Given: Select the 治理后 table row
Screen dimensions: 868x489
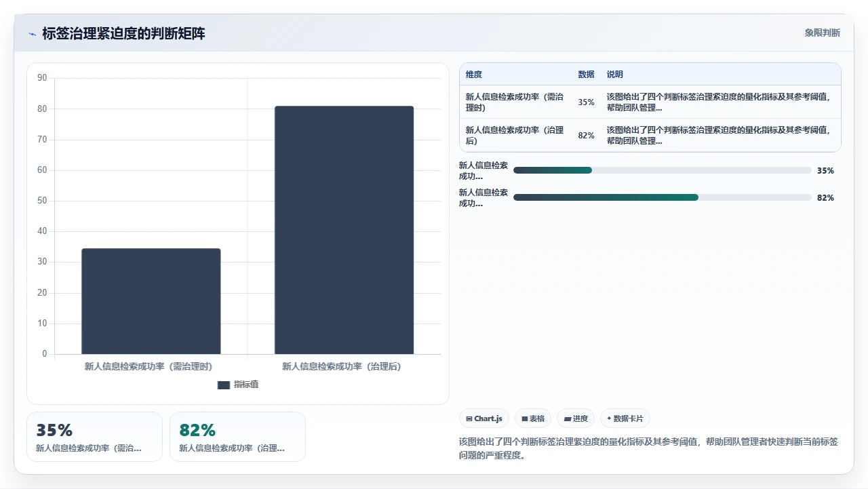Looking at the screenshot, I should pos(650,135).
